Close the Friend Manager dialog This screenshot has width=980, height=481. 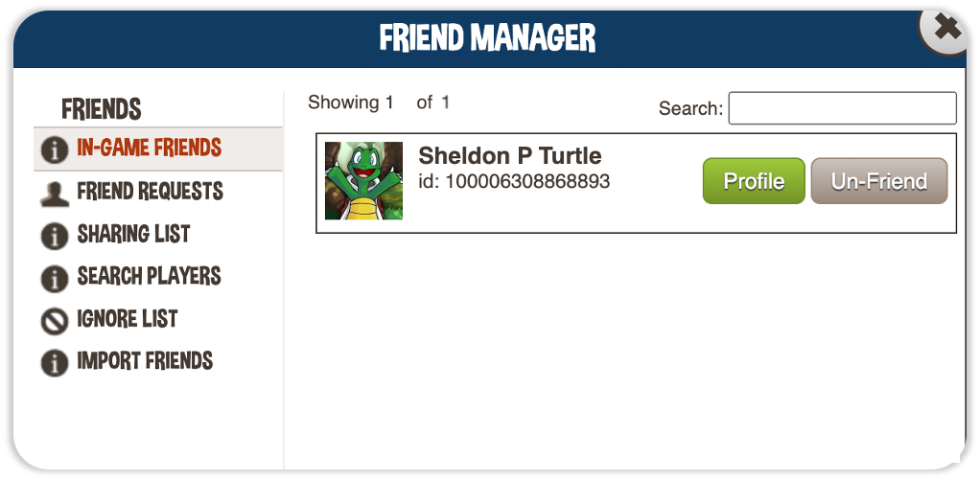coord(946,29)
